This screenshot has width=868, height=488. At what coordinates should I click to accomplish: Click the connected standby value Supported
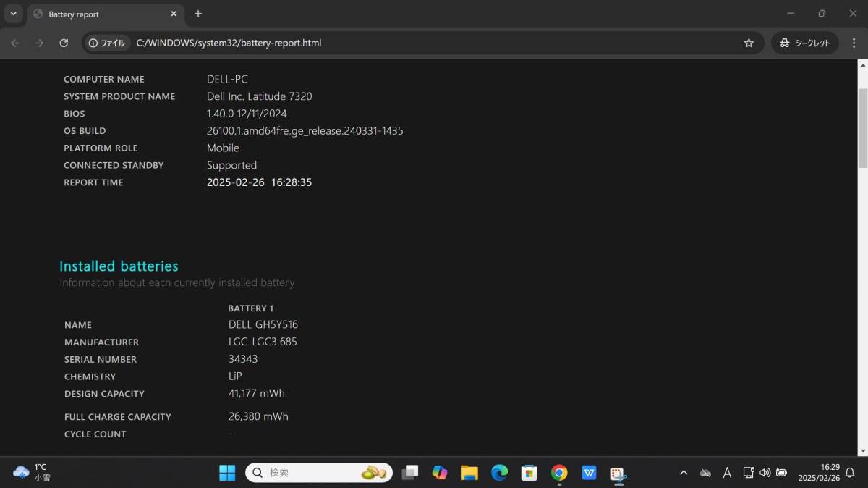point(231,165)
